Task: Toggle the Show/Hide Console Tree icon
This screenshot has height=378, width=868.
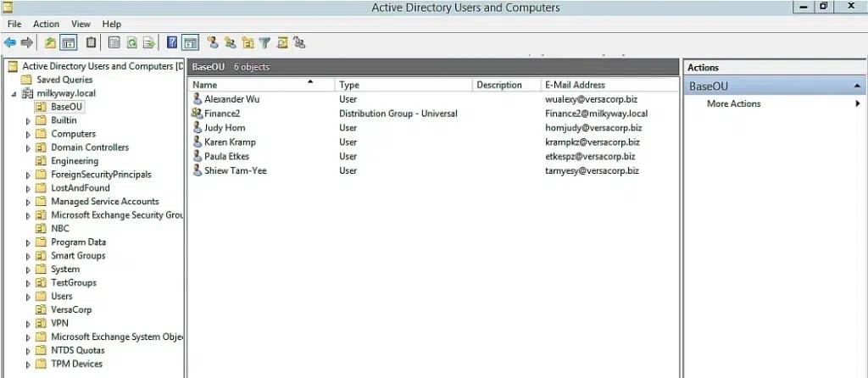Action: coord(69,42)
